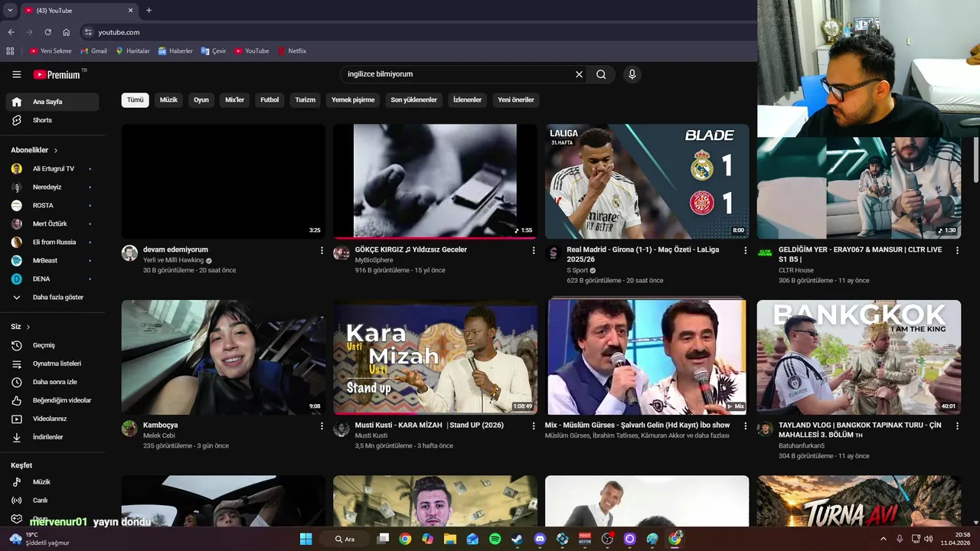The height and width of the screenshot is (551, 980).
Task: Expand the Siz section chevron
Action: click(28, 327)
